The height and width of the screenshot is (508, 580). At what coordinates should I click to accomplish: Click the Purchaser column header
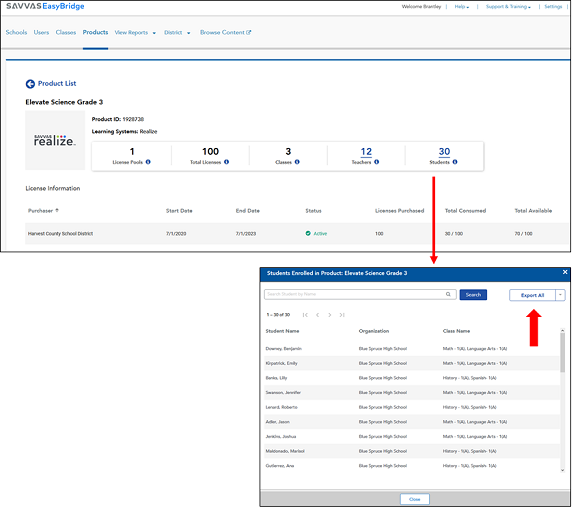point(40,211)
